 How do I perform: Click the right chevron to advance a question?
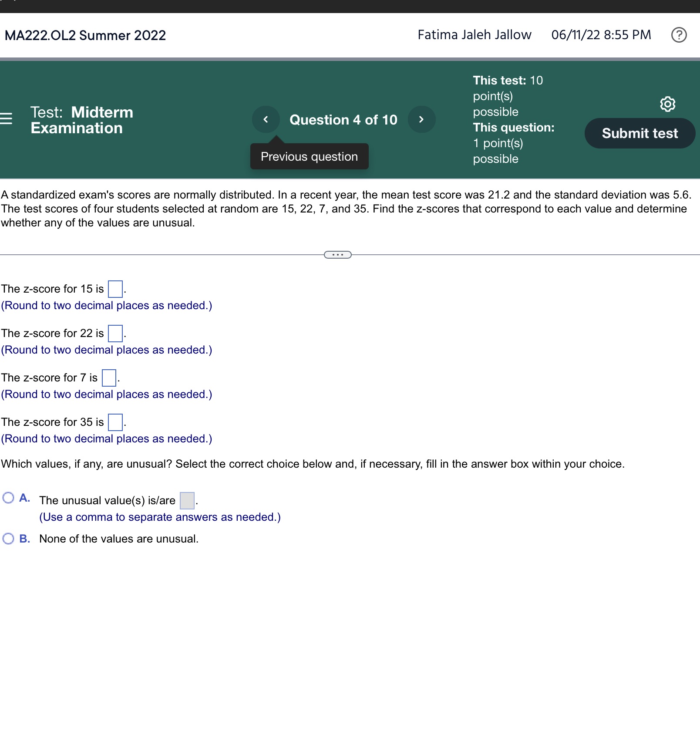[x=421, y=120]
